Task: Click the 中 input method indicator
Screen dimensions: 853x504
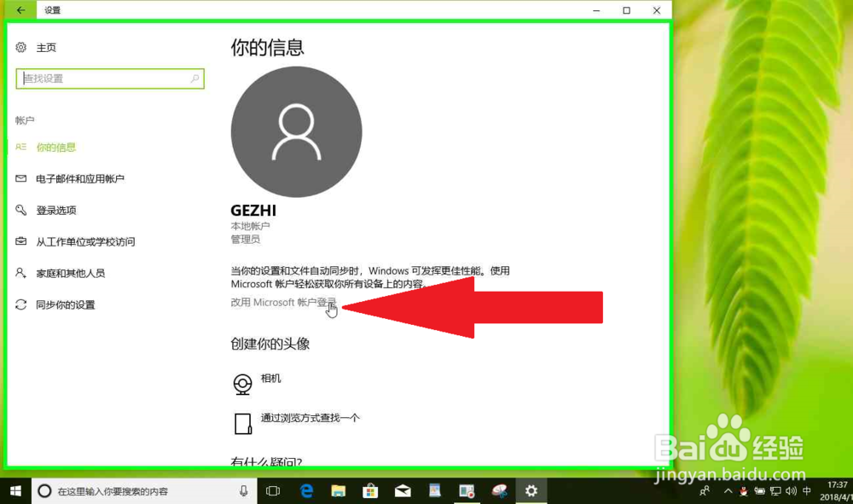Action: (x=804, y=491)
